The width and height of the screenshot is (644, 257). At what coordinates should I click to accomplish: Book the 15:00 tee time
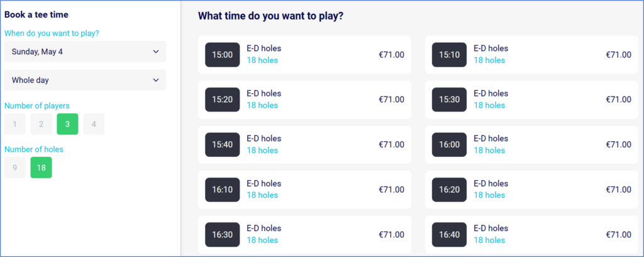(222, 55)
